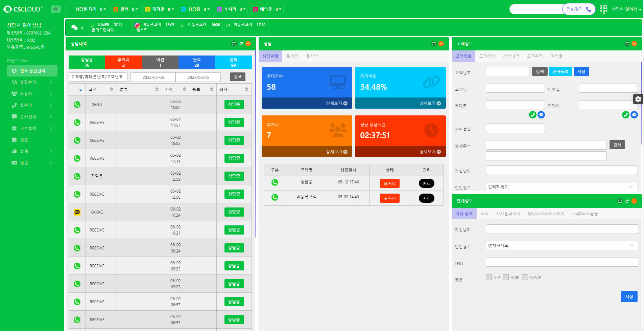Open the 상담원 대기 status dropdown
The height and width of the screenshot is (331, 644).
click(87, 9)
